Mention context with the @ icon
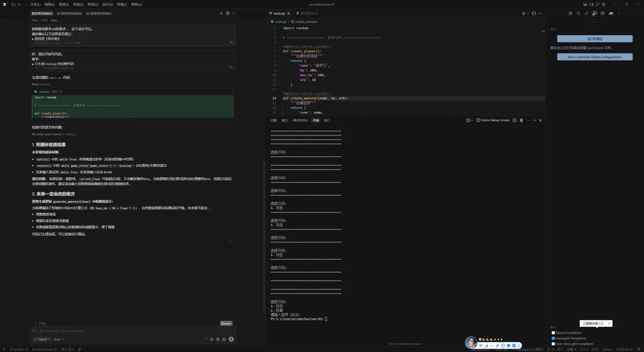The height and width of the screenshot is (352, 644). pyautogui.click(x=212, y=339)
